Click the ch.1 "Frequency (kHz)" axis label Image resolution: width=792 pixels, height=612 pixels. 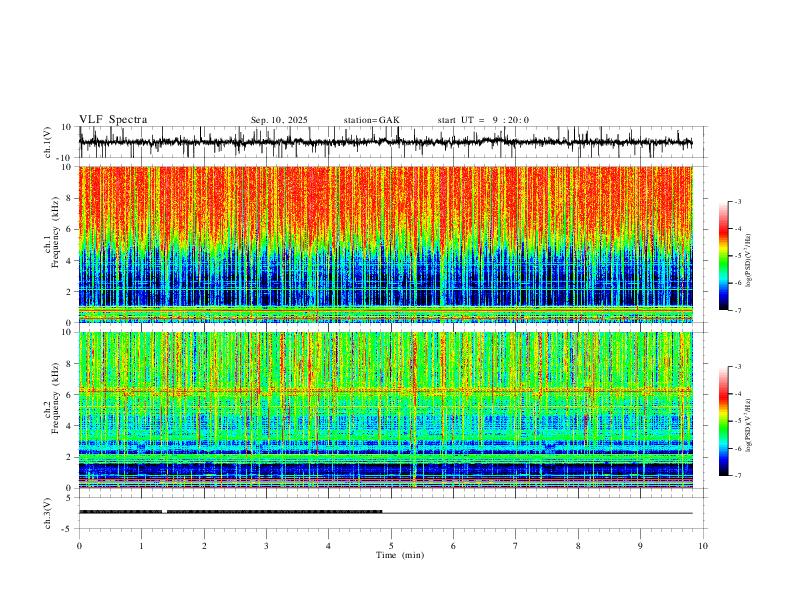[x=56, y=232]
